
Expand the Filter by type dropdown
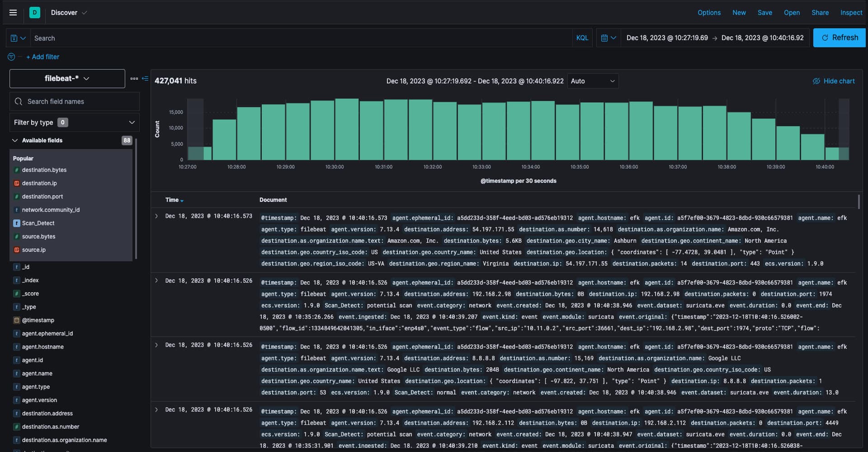75,122
